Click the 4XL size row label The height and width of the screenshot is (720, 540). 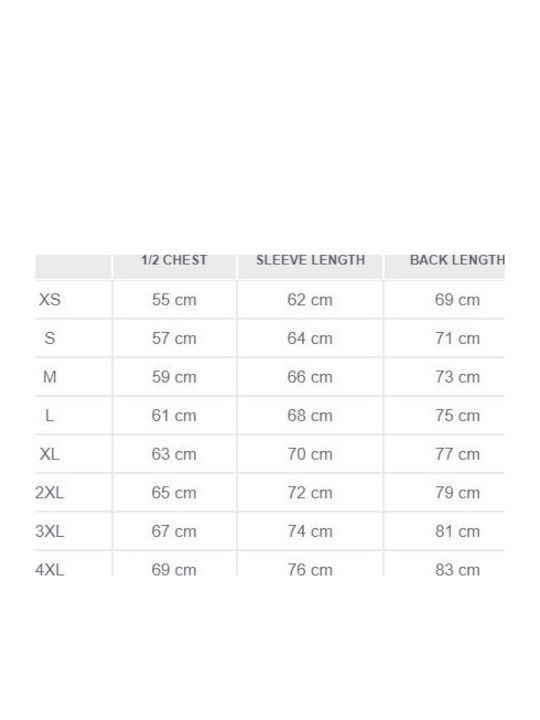(50, 570)
